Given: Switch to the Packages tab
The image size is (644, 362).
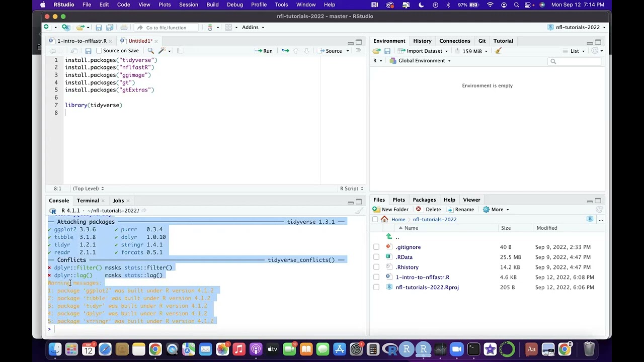Looking at the screenshot, I should pyautogui.click(x=424, y=200).
